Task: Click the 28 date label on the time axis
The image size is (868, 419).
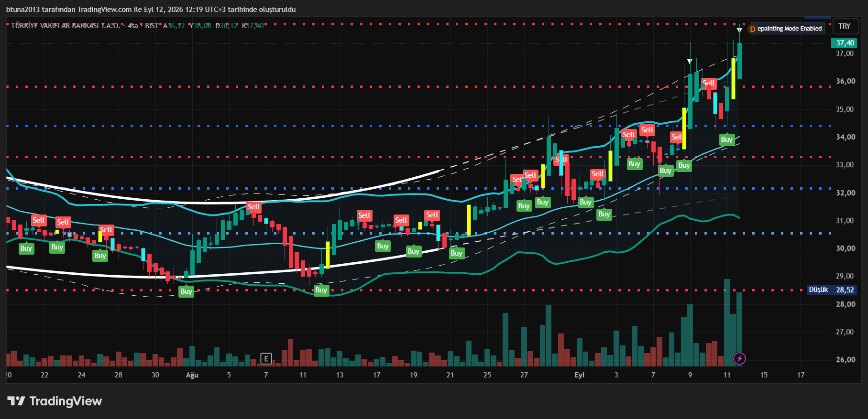Action: point(118,375)
